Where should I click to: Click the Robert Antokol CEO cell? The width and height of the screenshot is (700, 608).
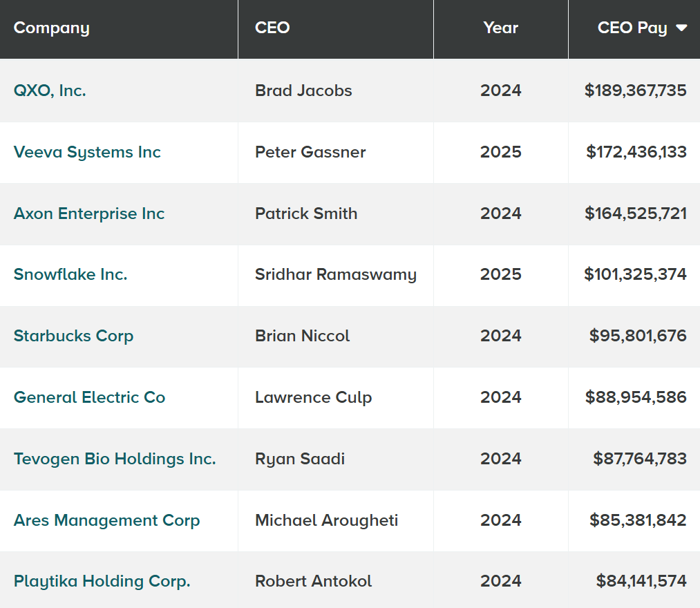[x=313, y=582]
